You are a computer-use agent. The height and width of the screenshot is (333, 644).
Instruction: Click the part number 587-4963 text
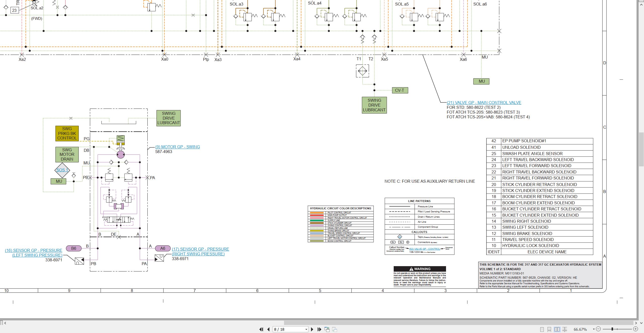point(164,152)
